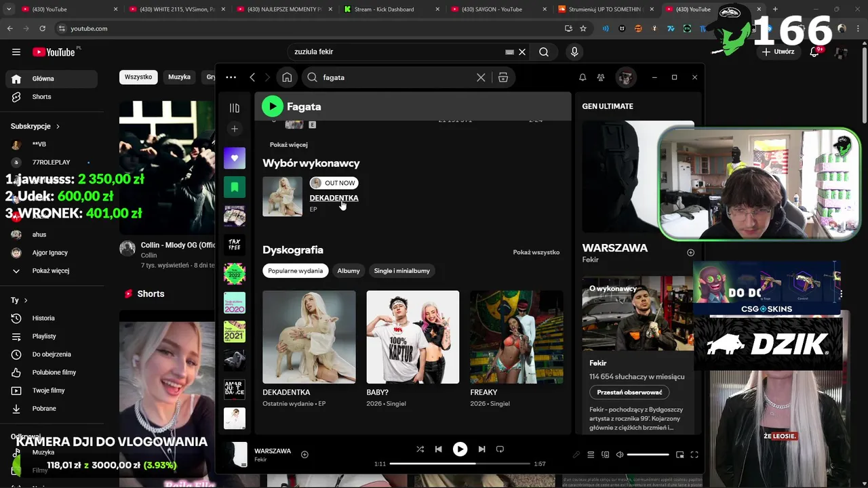Add WARSZAWA to Liked Songs in player bar
This screenshot has width=868, height=488.
pyautogui.click(x=304, y=454)
